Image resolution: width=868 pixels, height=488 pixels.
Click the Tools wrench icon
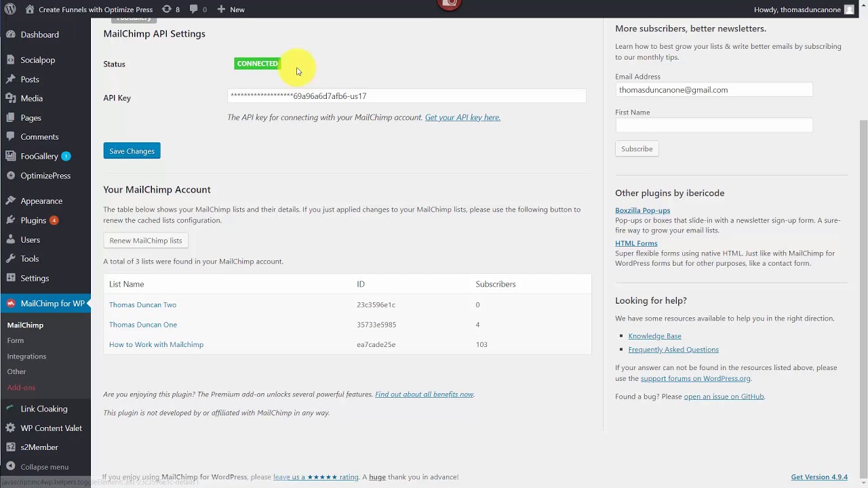(x=10, y=259)
